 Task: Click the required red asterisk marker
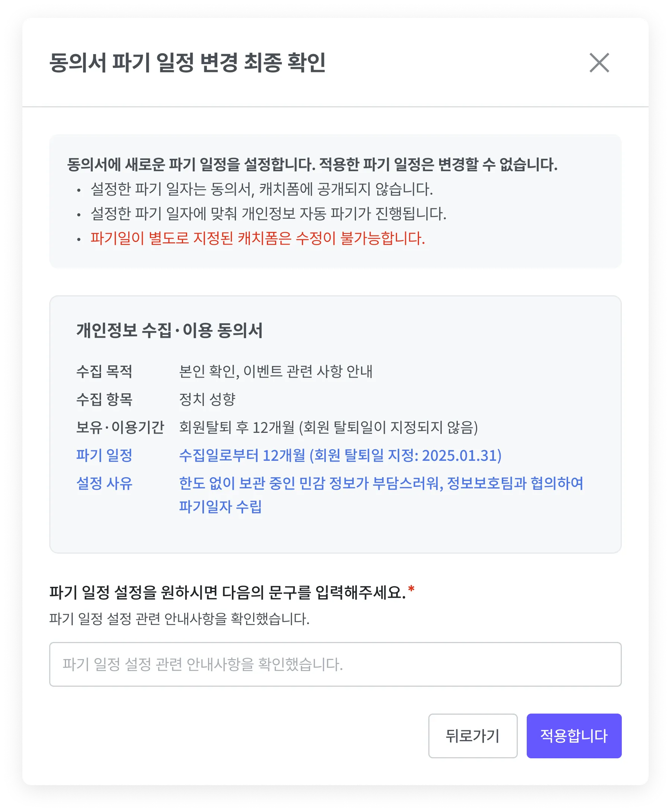411,589
